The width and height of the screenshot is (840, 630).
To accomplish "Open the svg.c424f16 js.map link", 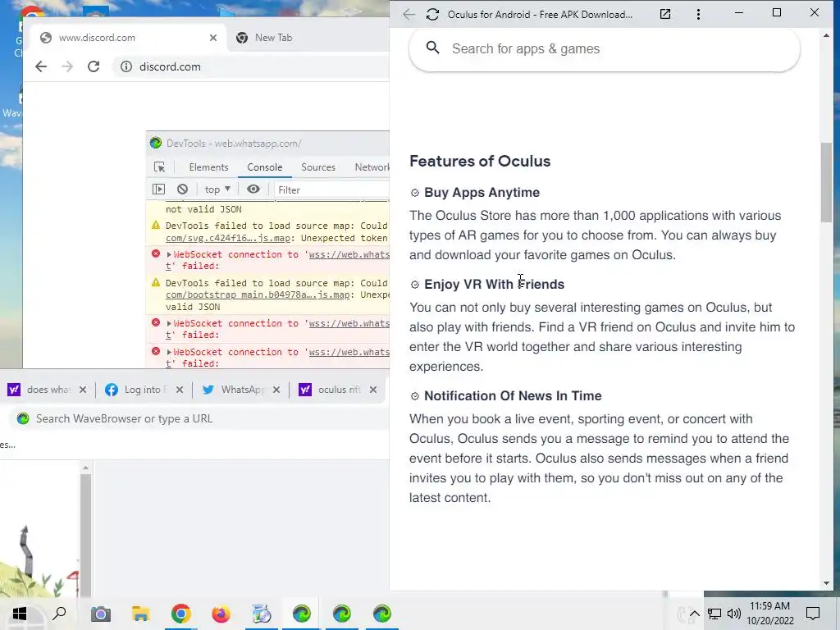I will click(229, 238).
